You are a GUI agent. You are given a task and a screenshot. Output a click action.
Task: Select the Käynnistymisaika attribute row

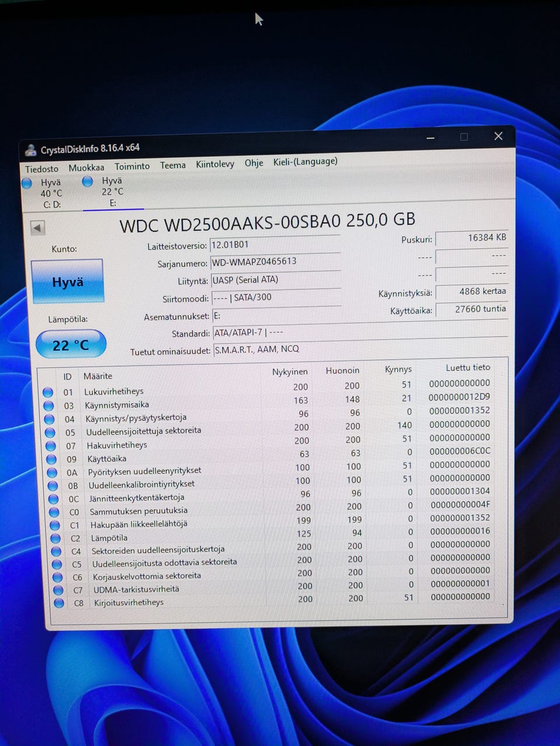pyautogui.click(x=268, y=401)
